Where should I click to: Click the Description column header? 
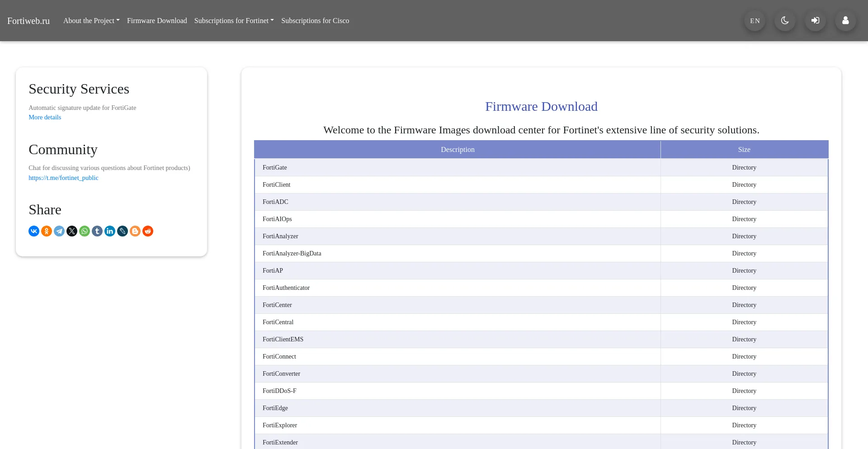pyautogui.click(x=458, y=150)
